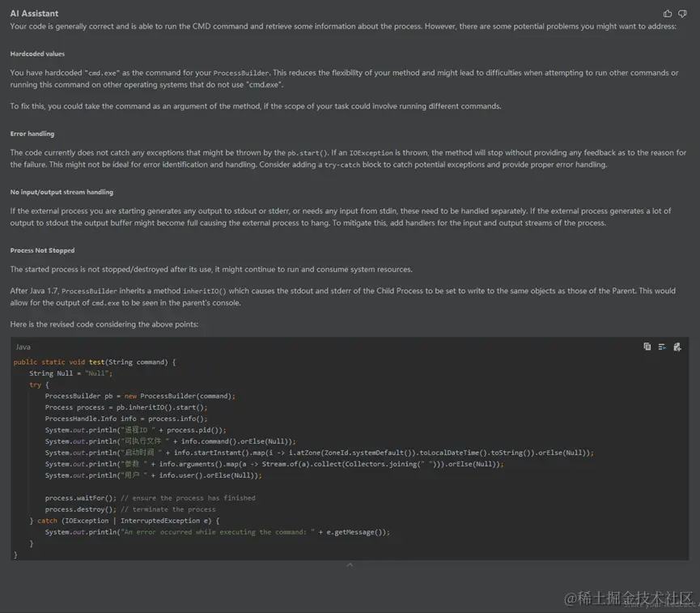Insert the code snippet at caret
Screen dimensions: 700x613
662,347
